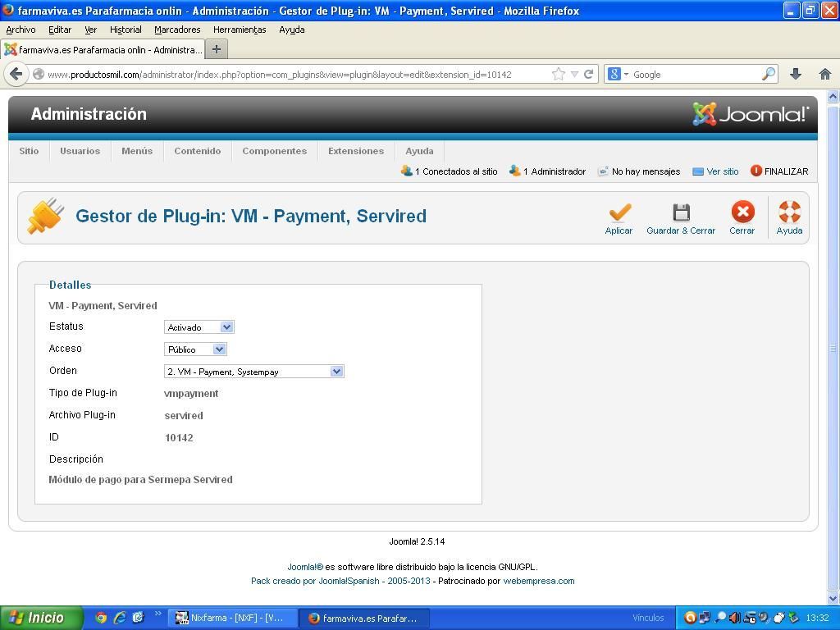Click the Ver sitio link
The width and height of the screenshot is (840, 630).
(723, 171)
